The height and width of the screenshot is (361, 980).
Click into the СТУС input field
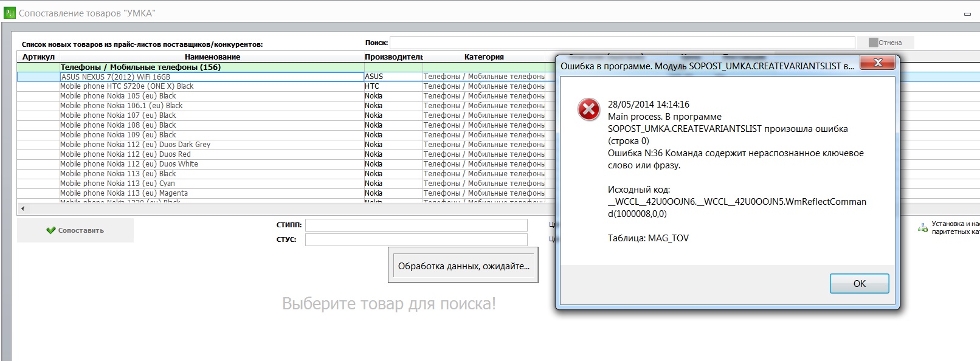pyautogui.click(x=416, y=239)
